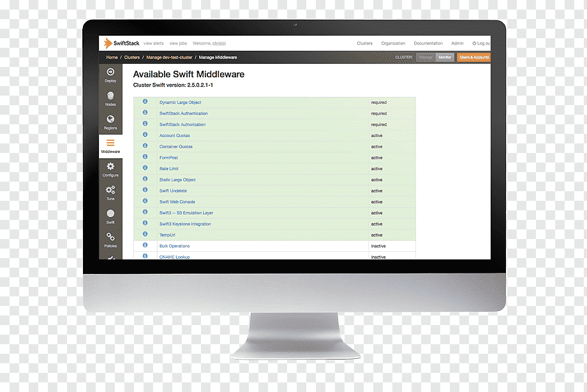
Task: Open the Swift Web Console middleware link
Action: coord(177,201)
